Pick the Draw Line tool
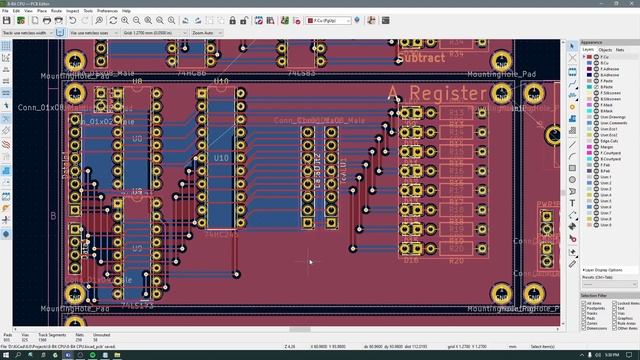 (572, 144)
